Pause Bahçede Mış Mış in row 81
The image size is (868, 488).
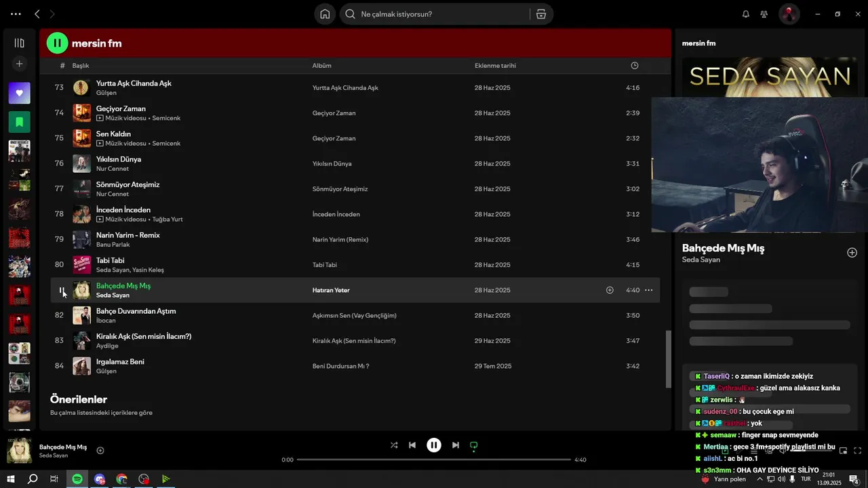(x=61, y=290)
